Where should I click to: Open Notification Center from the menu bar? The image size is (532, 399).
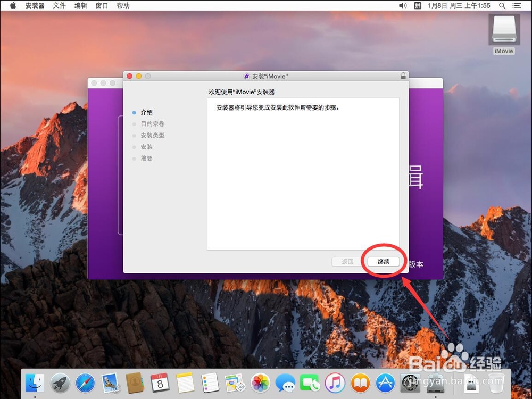517,5
